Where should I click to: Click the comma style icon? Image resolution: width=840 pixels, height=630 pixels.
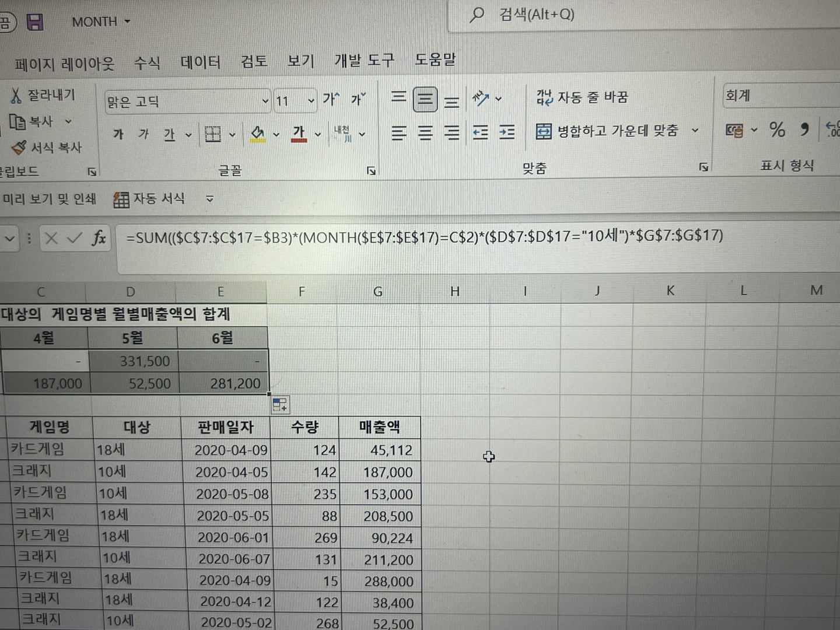tap(804, 129)
